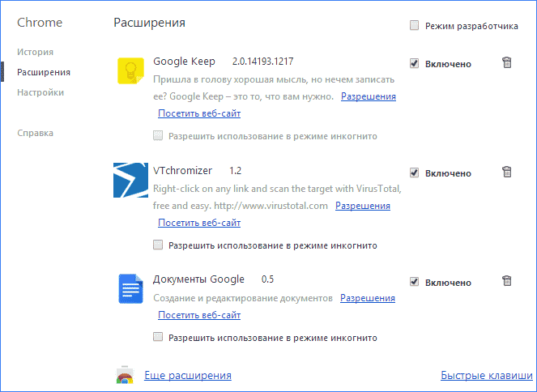The height and width of the screenshot is (392, 537).
Task: Uncheck Включено for VTchromizer
Action: coord(415,173)
